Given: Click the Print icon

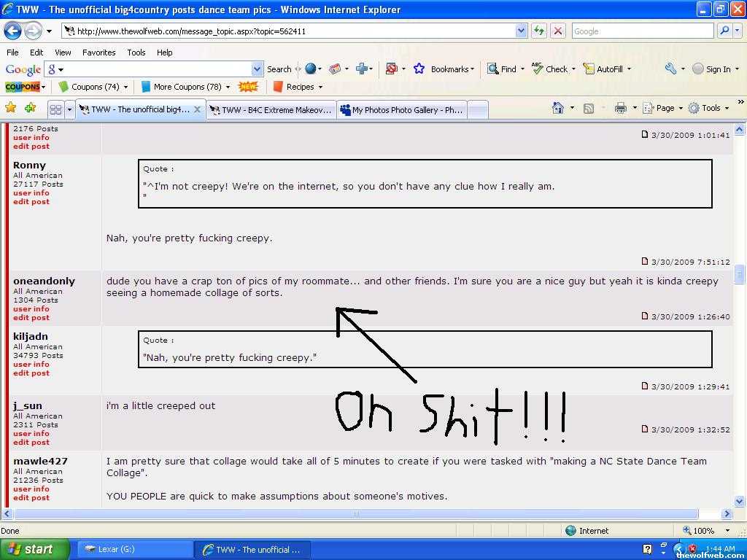Looking at the screenshot, I should tap(620, 108).
